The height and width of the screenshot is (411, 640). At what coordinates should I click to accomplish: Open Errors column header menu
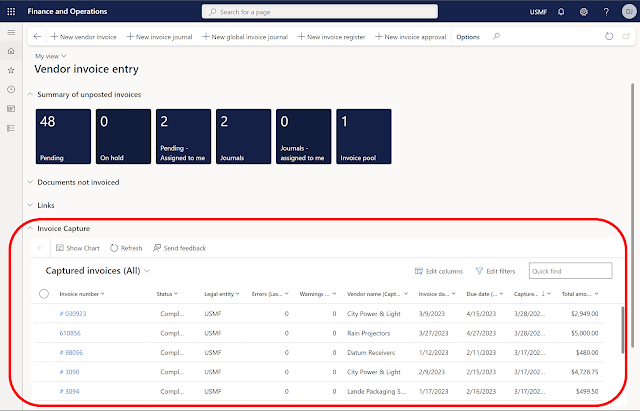tap(270, 294)
